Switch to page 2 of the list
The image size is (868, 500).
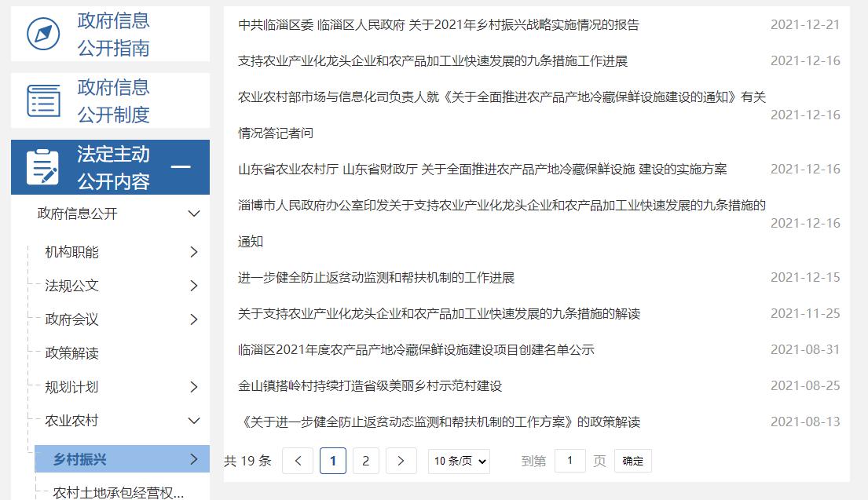365,461
